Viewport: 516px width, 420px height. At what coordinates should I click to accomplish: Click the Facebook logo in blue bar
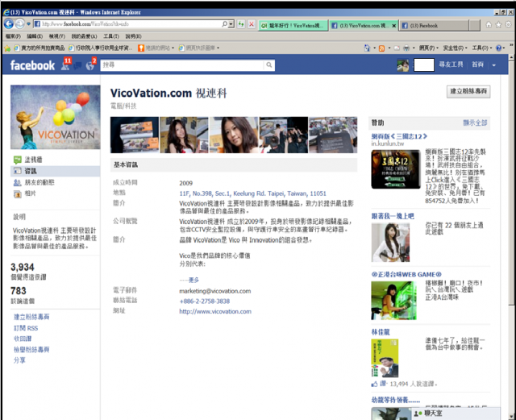[32, 65]
